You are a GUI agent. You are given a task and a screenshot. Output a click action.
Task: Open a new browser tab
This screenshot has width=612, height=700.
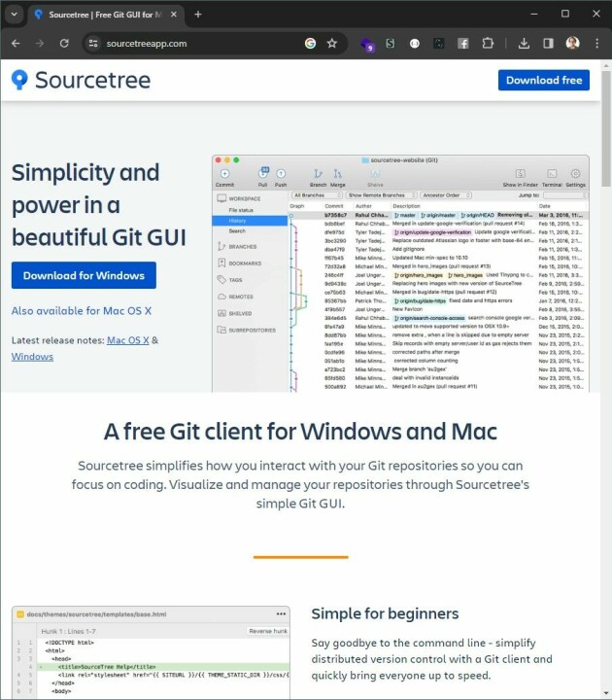coord(198,15)
